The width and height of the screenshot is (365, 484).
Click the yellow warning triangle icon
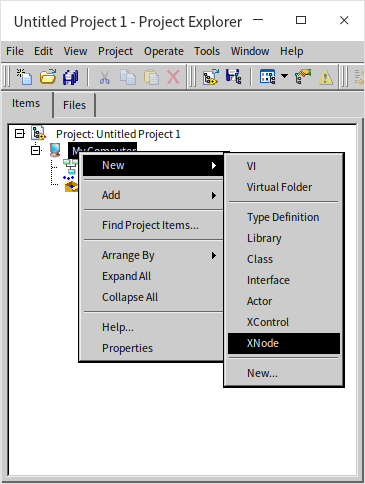click(325, 77)
